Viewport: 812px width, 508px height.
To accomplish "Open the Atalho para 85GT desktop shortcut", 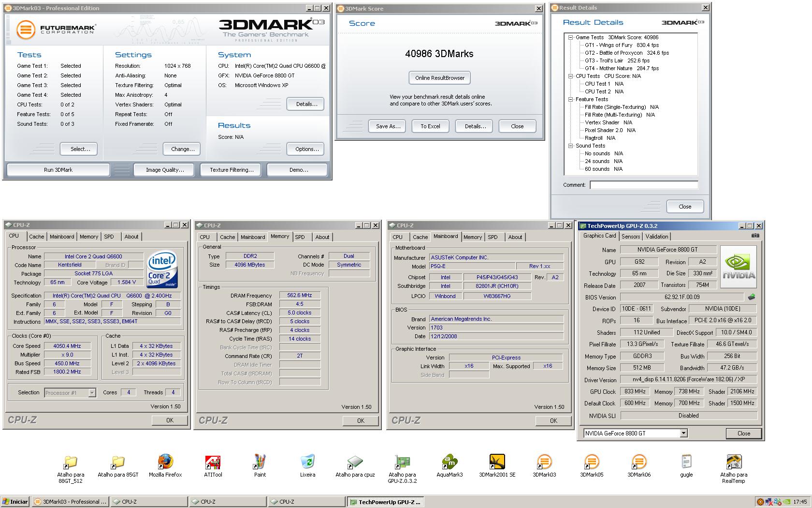I will pyautogui.click(x=118, y=466).
